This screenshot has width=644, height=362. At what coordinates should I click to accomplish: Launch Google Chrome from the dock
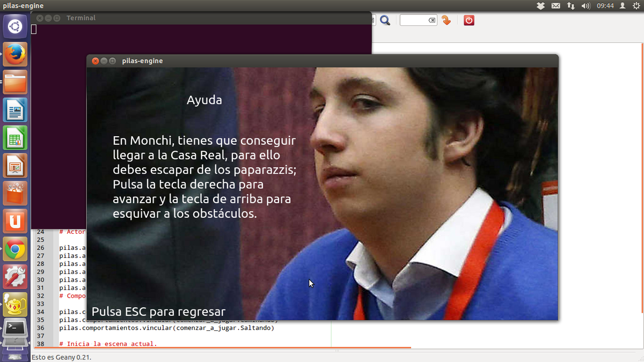click(14, 249)
